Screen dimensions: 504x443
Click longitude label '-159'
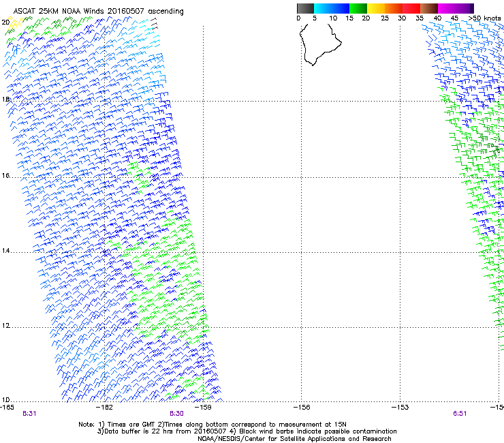(203, 408)
